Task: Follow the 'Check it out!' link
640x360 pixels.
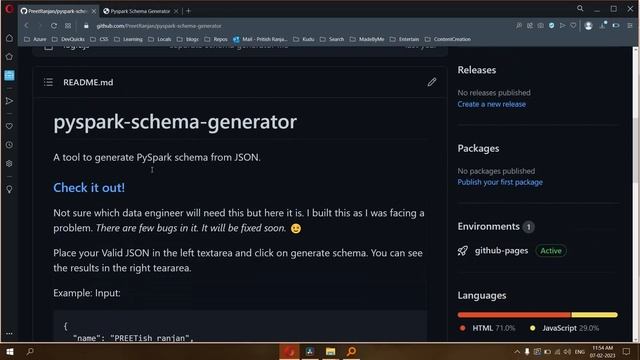Action: click(89, 187)
